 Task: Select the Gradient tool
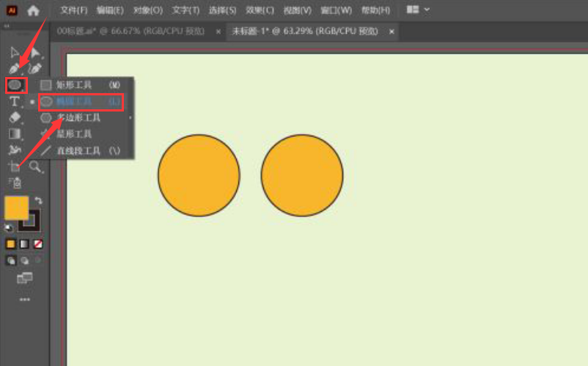click(15, 134)
